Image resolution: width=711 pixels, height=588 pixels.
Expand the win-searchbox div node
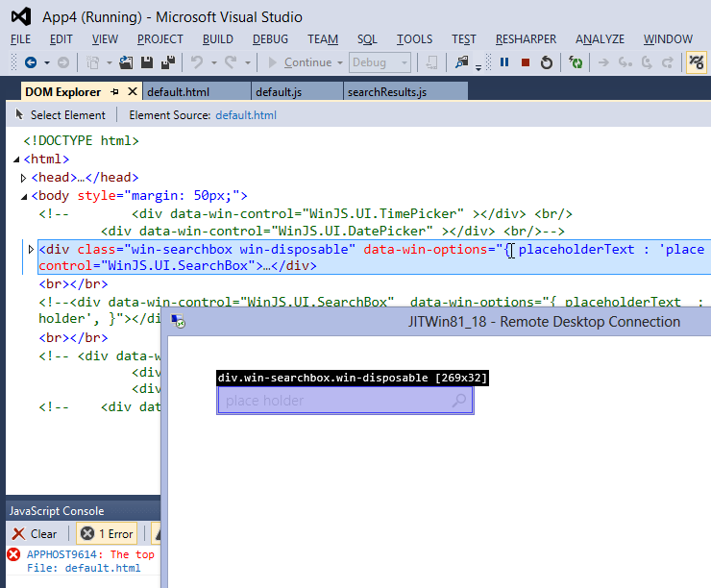coord(31,250)
